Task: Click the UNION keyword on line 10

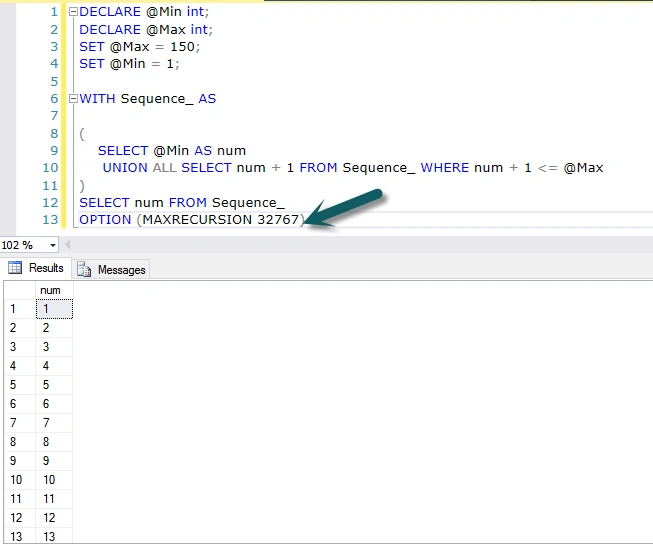Action: click(125, 168)
